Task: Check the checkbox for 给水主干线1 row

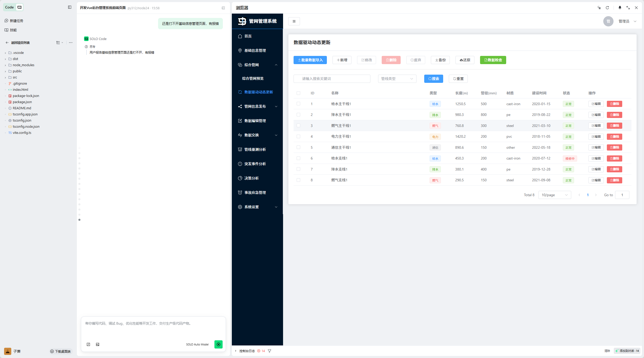Action: point(298,104)
